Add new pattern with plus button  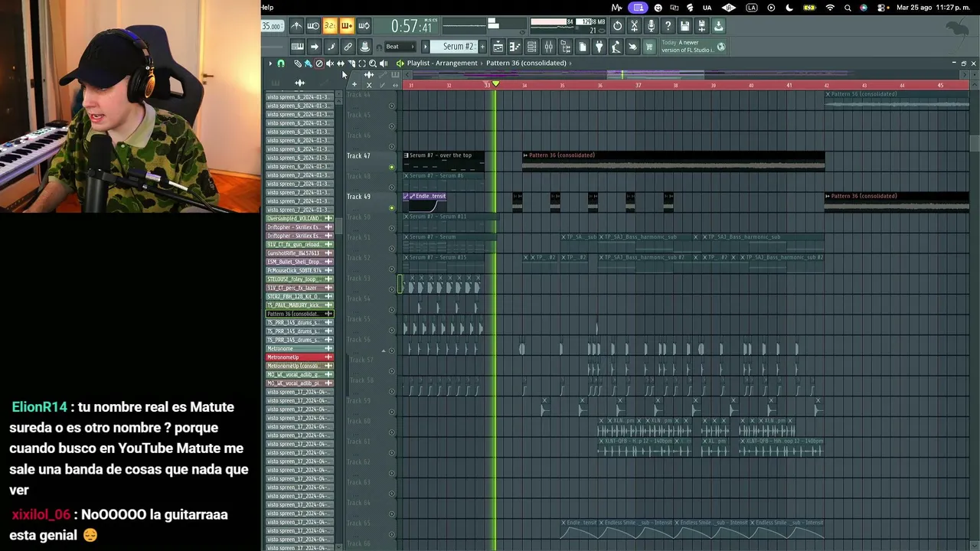tap(482, 47)
